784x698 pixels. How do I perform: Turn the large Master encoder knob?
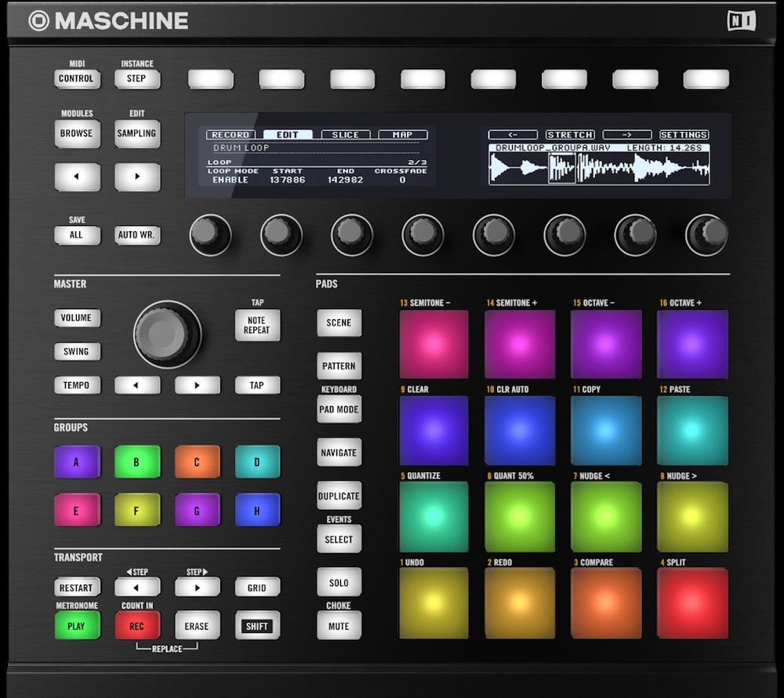[x=168, y=334]
